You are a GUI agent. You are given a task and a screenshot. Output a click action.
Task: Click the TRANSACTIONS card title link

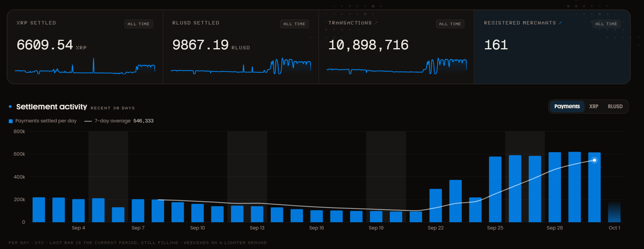tap(350, 23)
